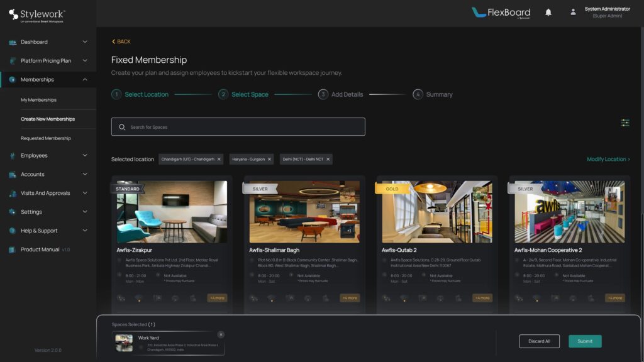The height and width of the screenshot is (362, 644).
Task: Show more amenities for Awfis-Shalimar Bagh
Action: pyautogui.click(x=350, y=298)
